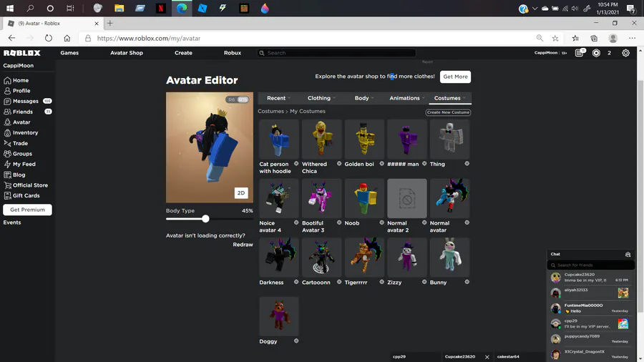Image resolution: width=644 pixels, height=362 pixels.
Task: Go to Inventory in sidebar
Action: point(26,132)
